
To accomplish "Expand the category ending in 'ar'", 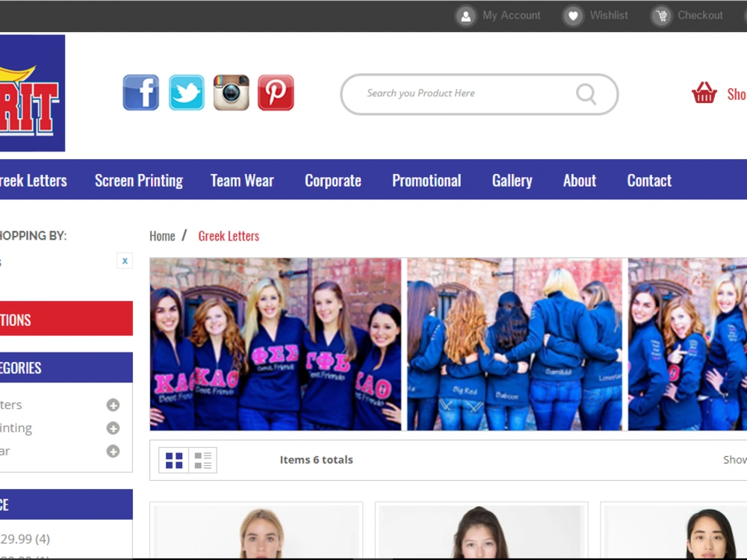I will 113,451.
